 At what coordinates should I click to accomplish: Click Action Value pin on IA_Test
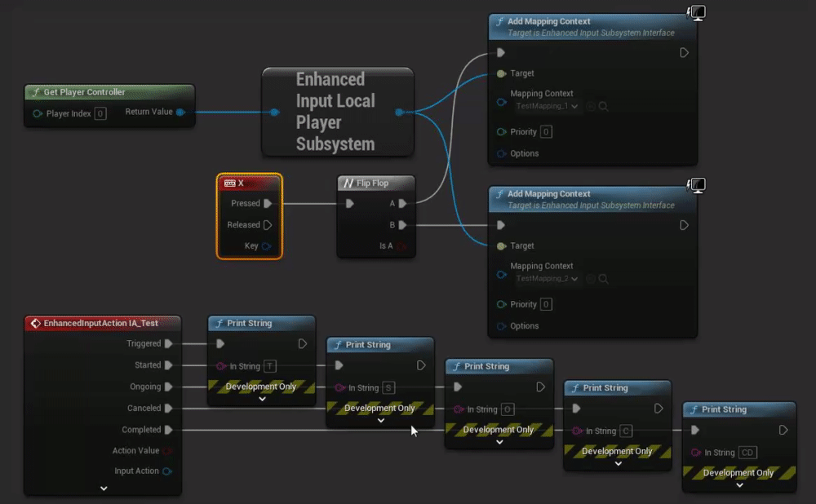pyautogui.click(x=167, y=451)
